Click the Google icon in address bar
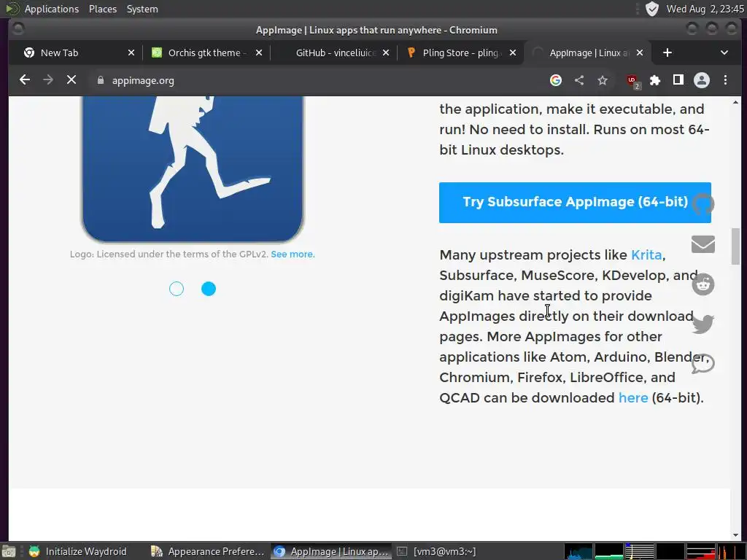Screen dimensions: 747x560 [555, 80]
